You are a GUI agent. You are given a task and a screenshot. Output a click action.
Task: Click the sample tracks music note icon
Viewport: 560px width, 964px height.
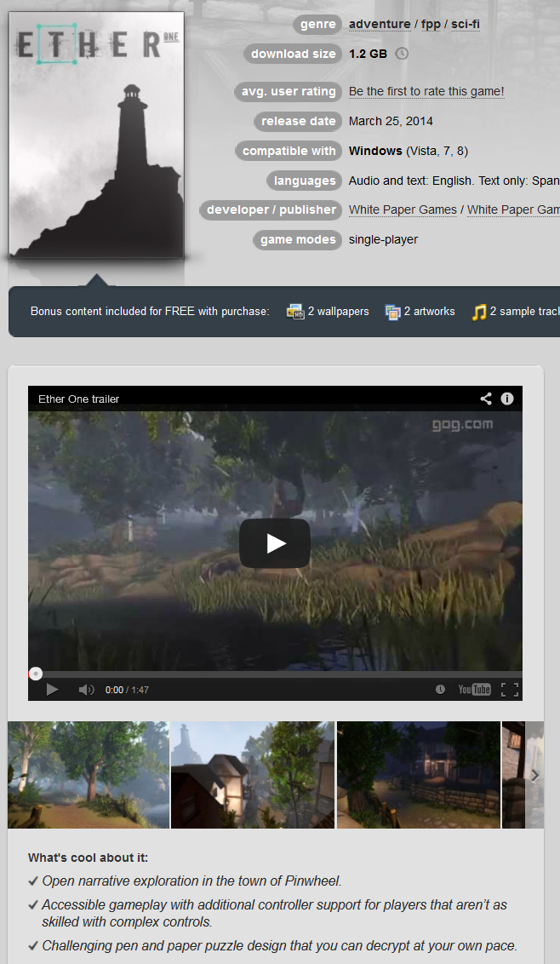(479, 312)
